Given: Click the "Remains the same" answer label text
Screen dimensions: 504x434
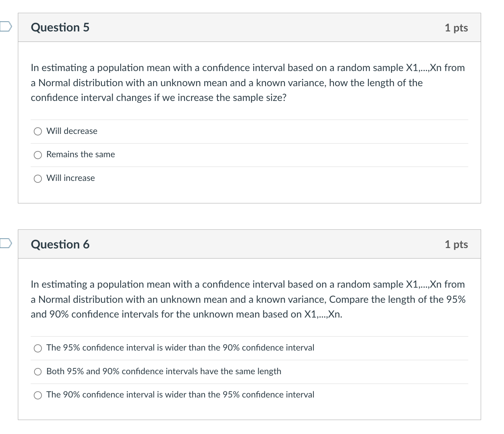Looking at the screenshot, I should (80, 155).
